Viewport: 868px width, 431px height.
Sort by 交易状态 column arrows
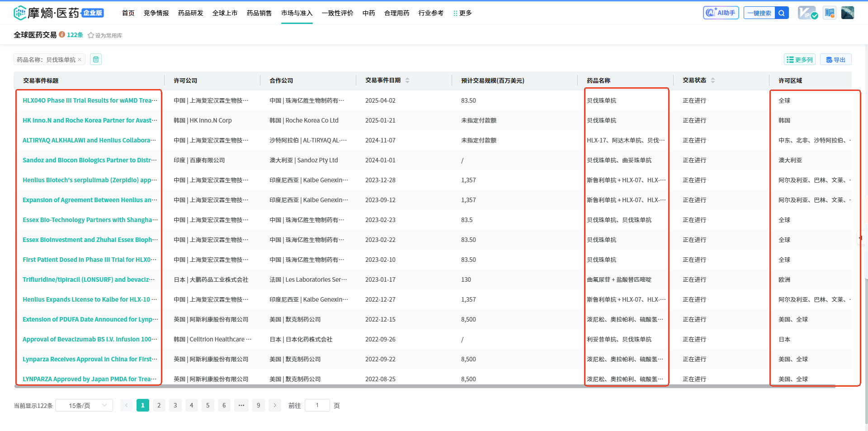point(713,80)
